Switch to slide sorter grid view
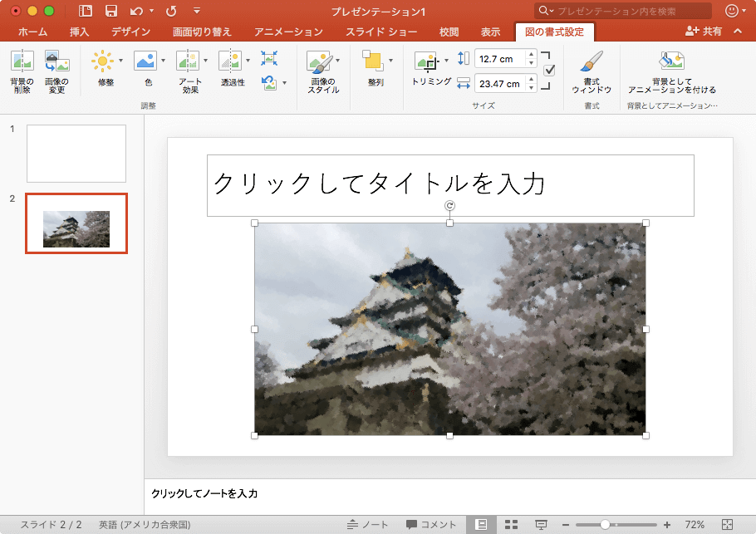The image size is (756, 534). [512, 525]
